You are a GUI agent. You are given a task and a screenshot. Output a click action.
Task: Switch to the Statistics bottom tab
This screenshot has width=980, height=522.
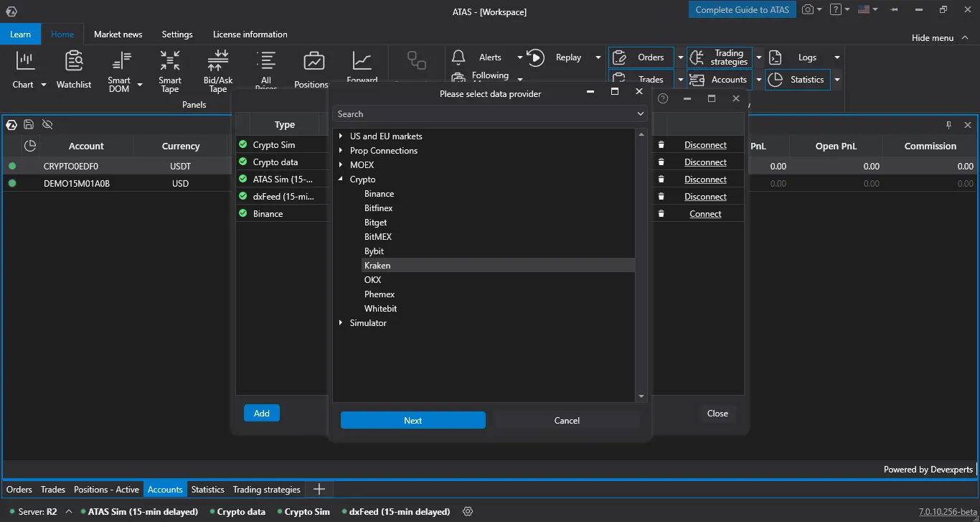pyautogui.click(x=207, y=490)
